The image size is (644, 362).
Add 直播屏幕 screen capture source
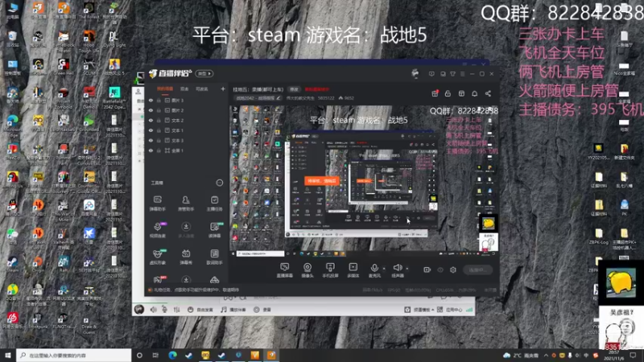point(284,270)
